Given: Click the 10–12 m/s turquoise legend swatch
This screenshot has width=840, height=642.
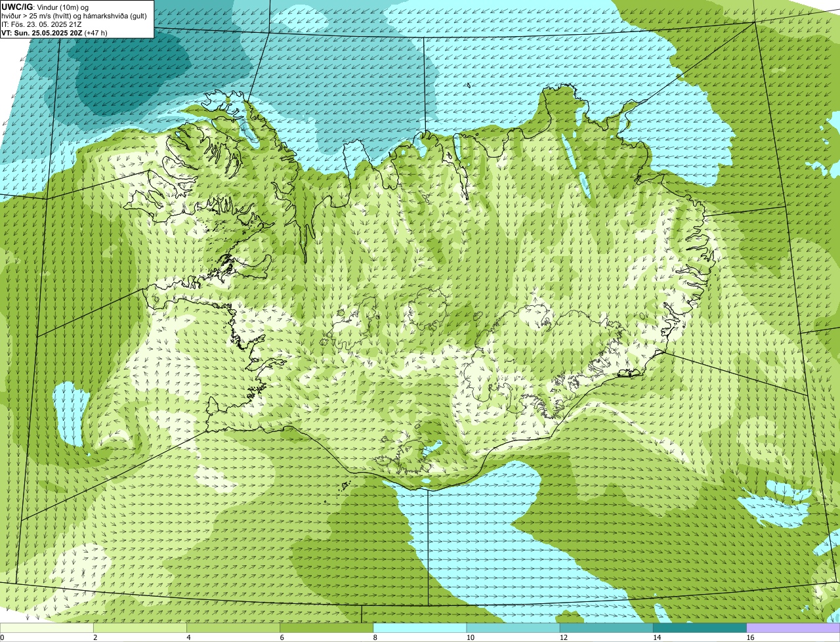Looking at the screenshot, I should coord(513,628).
